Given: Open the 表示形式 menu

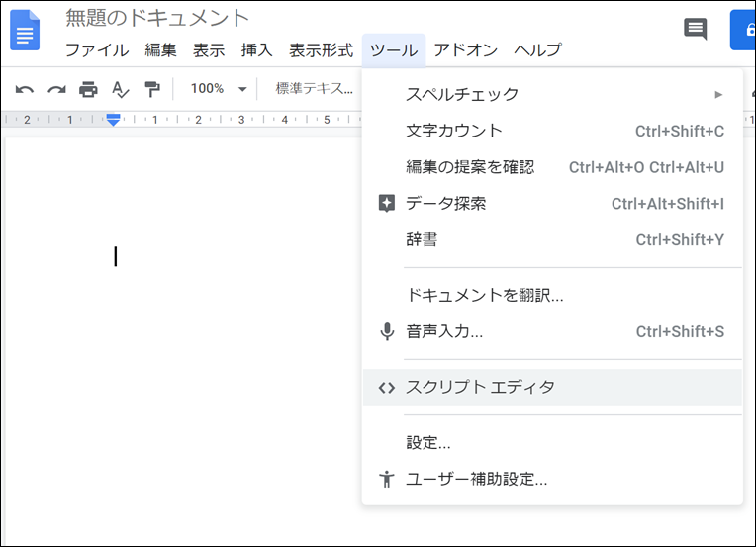Looking at the screenshot, I should pyautogui.click(x=322, y=50).
